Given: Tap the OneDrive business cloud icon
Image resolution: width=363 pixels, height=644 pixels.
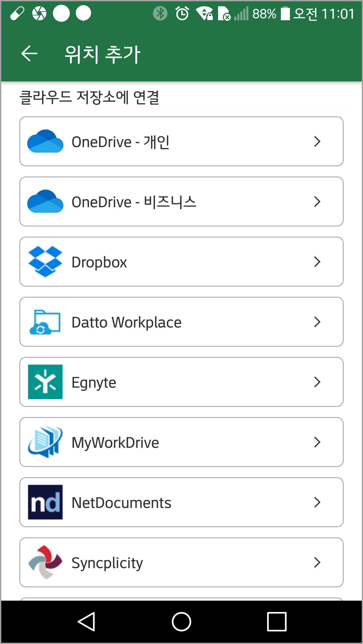Looking at the screenshot, I should (x=45, y=201).
